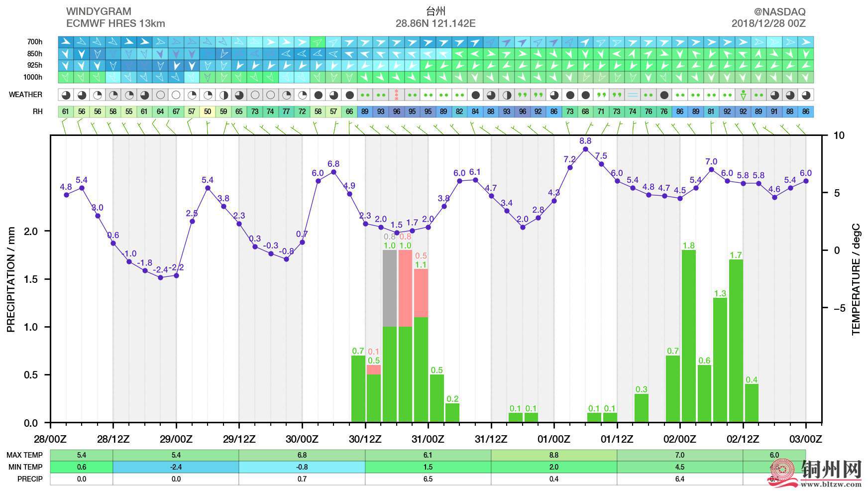Click the blue MIN TEMP cell showing -2.4

(176, 467)
